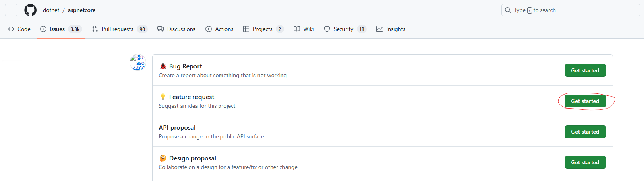644x181 pixels.
Task: Click the slash shortcut key hint
Action: click(x=529, y=10)
